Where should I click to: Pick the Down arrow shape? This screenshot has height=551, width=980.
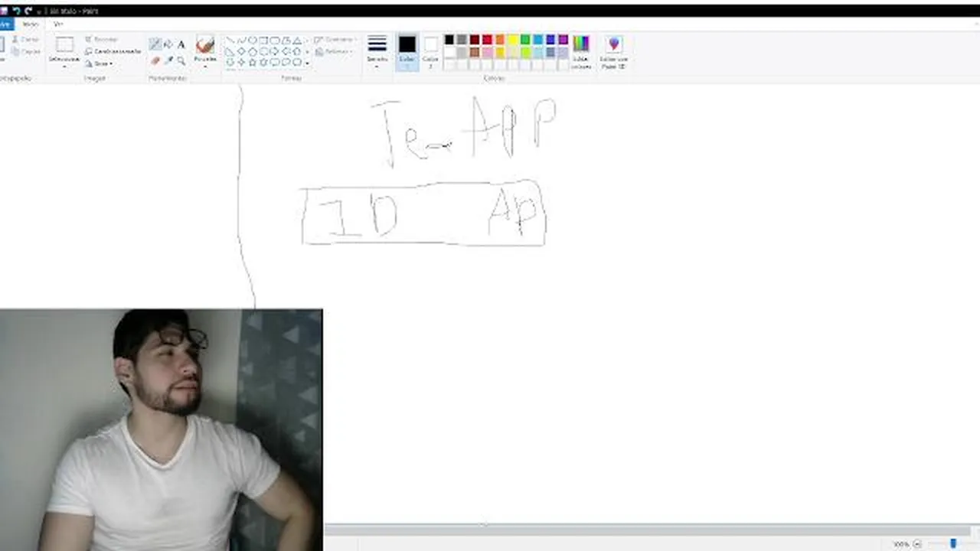pyautogui.click(x=230, y=62)
